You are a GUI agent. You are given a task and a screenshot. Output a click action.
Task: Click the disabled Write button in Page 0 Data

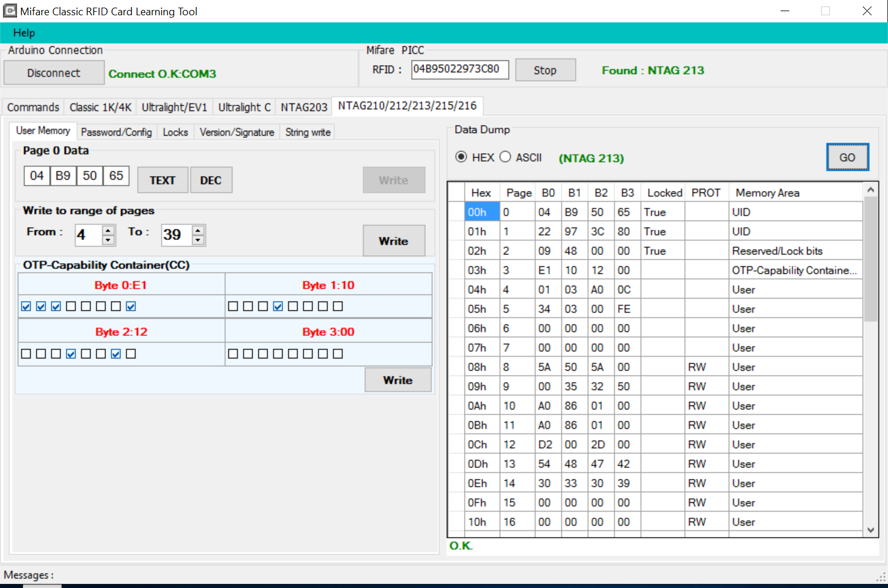(x=393, y=180)
